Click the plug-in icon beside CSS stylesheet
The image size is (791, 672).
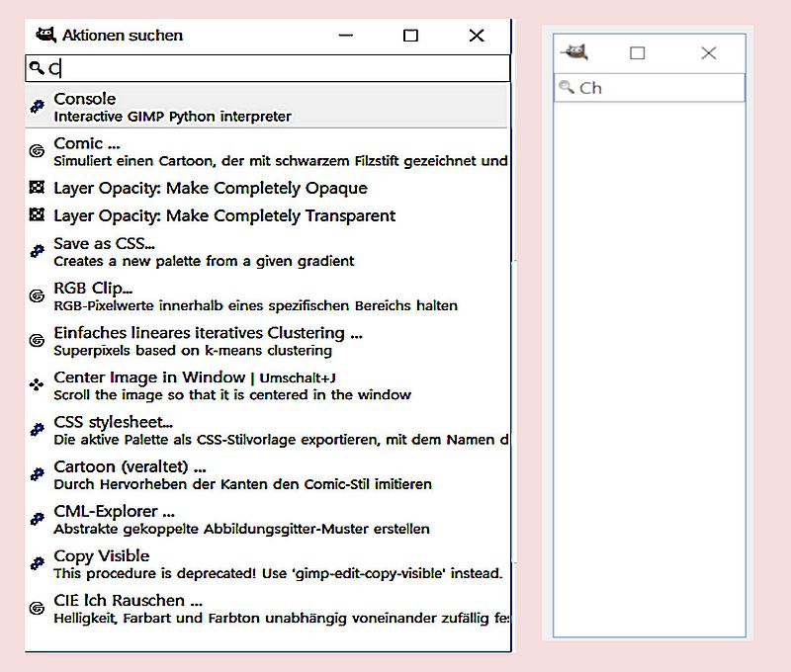pos(37,430)
